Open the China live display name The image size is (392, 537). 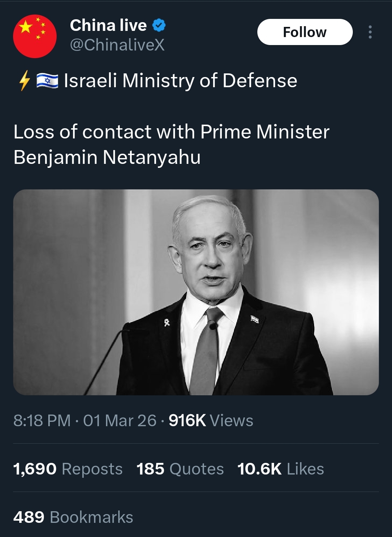(108, 25)
